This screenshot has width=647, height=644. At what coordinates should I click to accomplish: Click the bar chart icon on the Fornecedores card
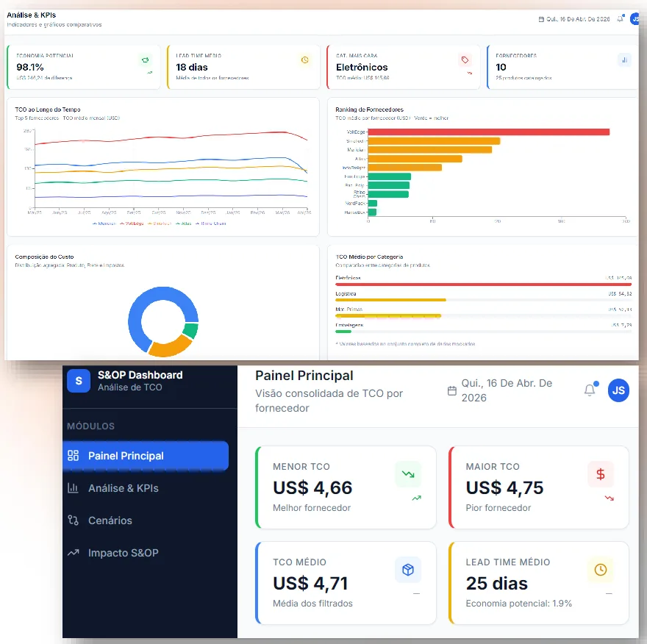625,60
